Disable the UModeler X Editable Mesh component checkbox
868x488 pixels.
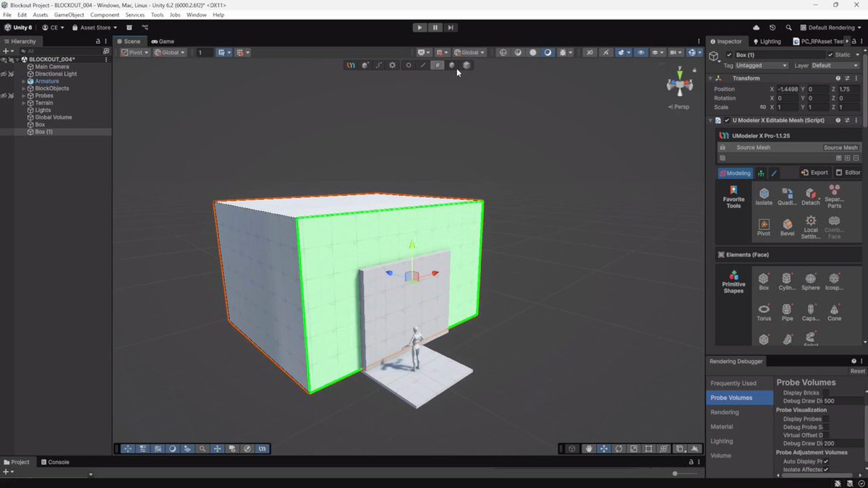tap(727, 121)
